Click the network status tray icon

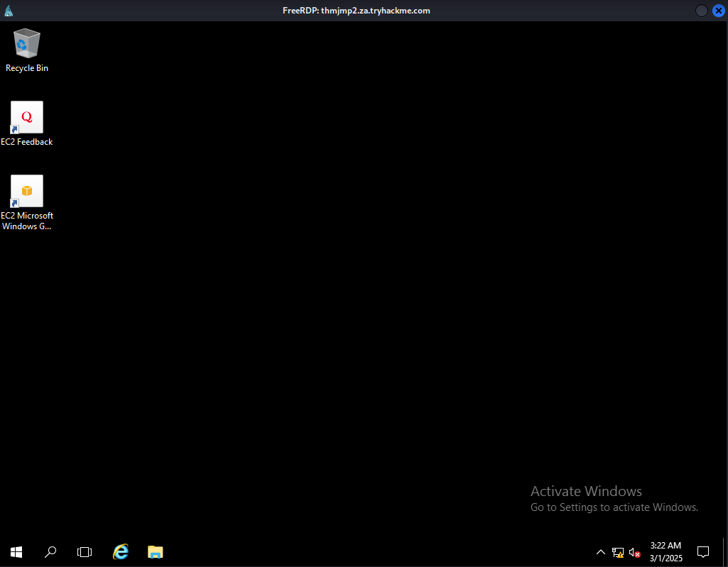click(x=618, y=552)
